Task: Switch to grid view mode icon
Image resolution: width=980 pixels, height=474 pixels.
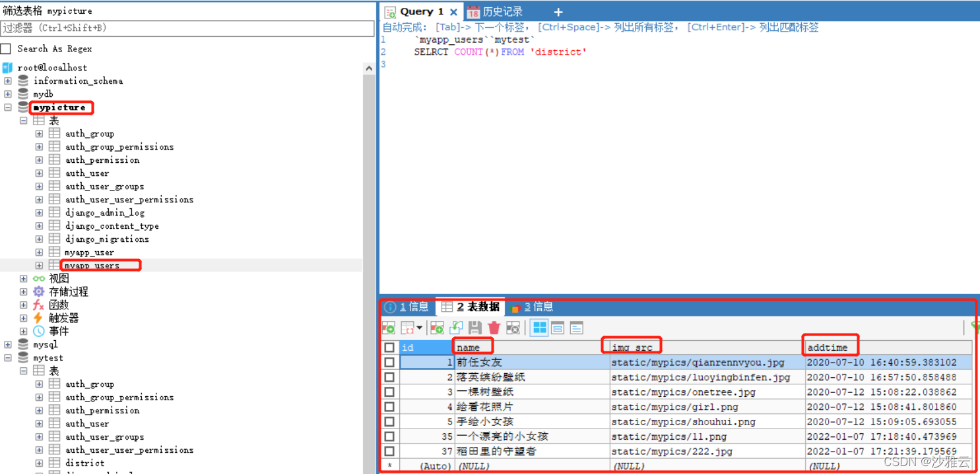Action: tap(539, 328)
